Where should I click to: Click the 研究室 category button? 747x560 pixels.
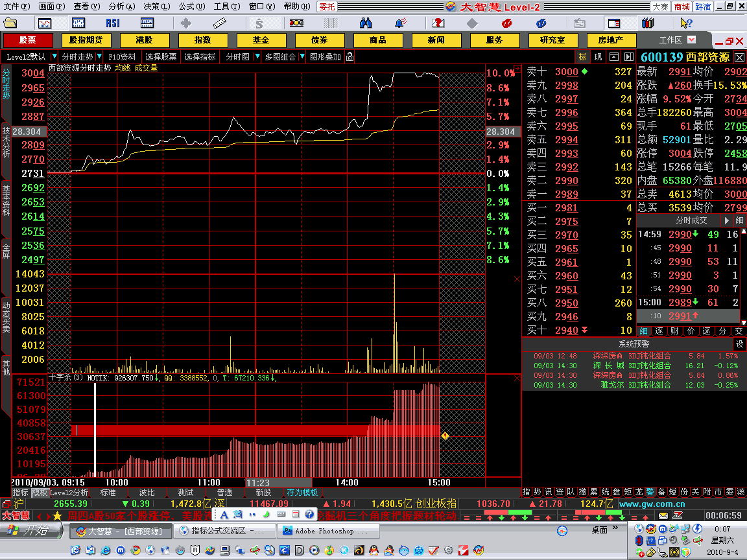(x=552, y=40)
